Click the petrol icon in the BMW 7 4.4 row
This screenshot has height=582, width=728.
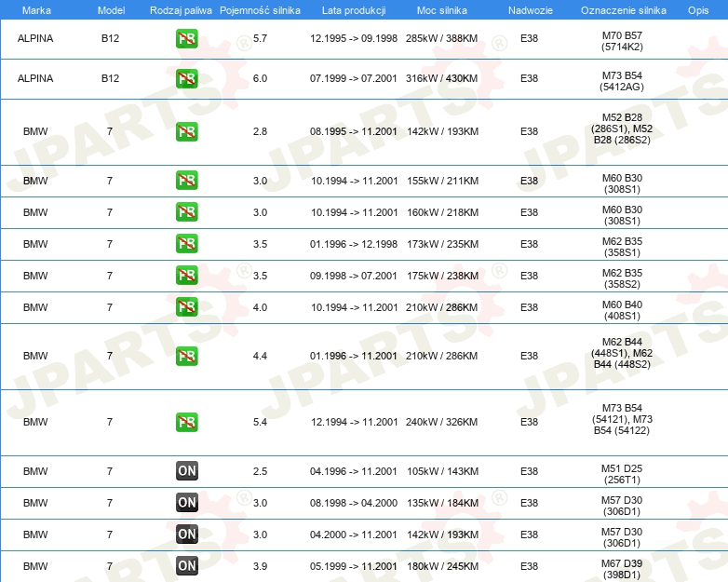click(x=186, y=356)
